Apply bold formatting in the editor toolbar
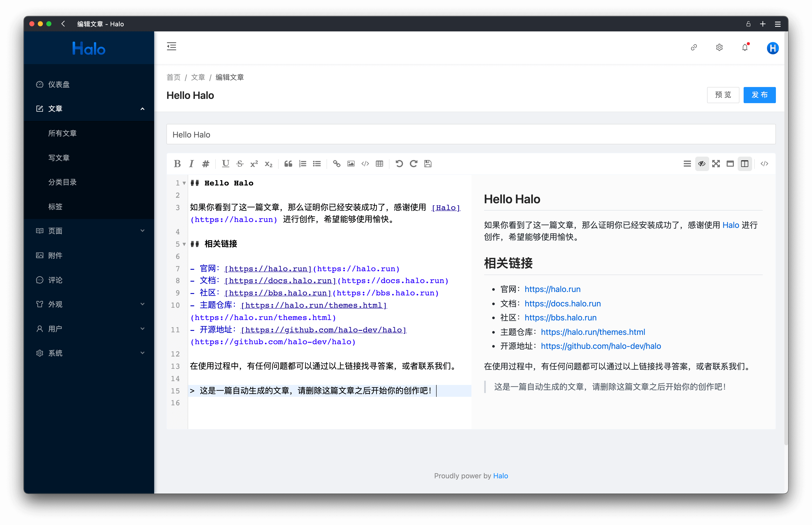 [x=177, y=164]
